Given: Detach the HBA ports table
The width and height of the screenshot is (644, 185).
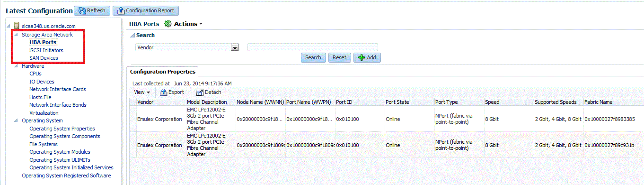Looking at the screenshot, I should coord(209,92).
